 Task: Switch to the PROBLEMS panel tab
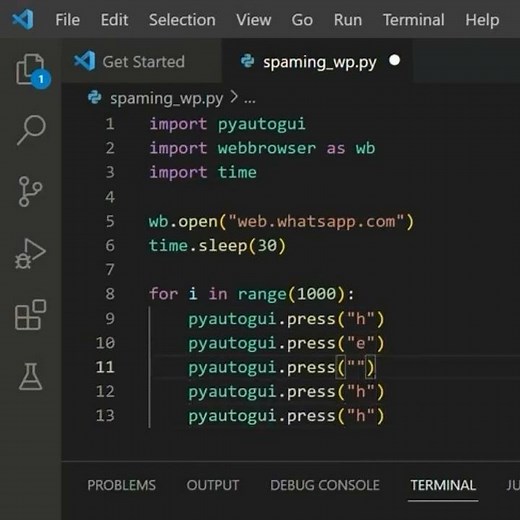click(121, 485)
